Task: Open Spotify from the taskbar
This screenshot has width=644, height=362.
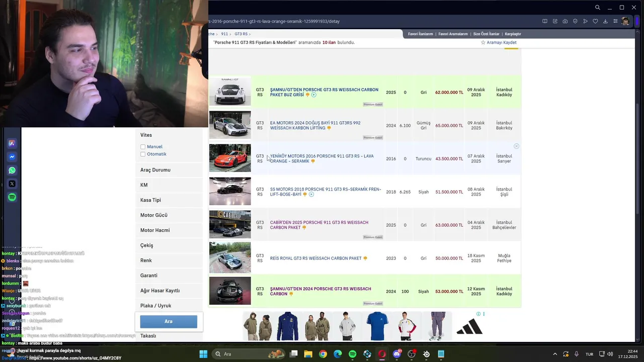Action: [x=353, y=354]
